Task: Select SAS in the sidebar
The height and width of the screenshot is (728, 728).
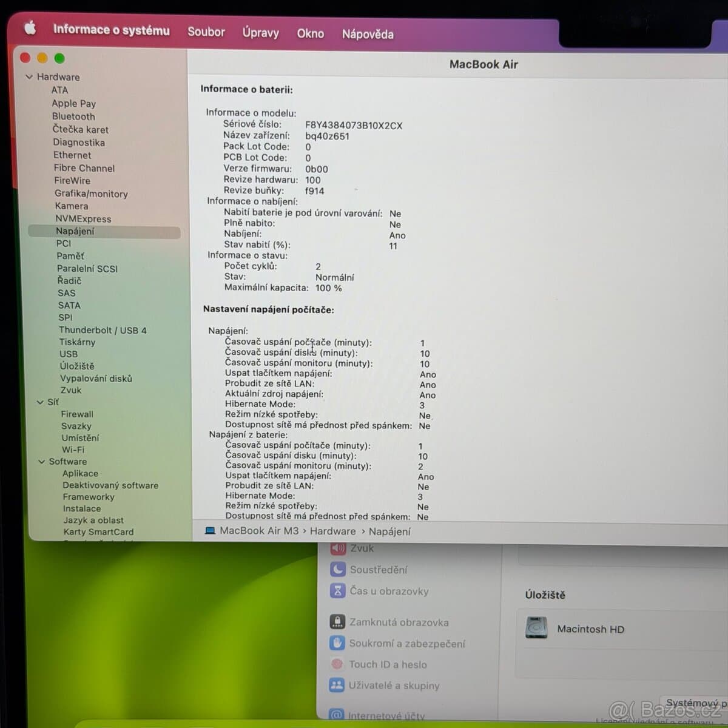Action: (x=67, y=293)
